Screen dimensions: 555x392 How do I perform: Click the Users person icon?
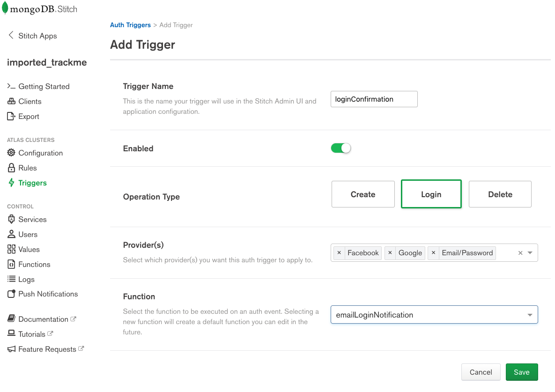(11, 234)
